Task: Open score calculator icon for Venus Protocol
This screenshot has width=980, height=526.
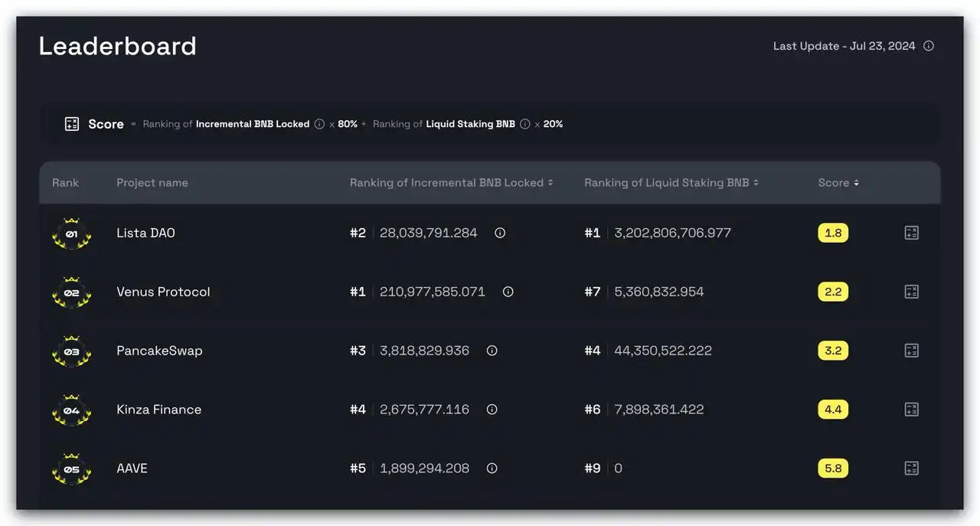Action: click(911, 292)
